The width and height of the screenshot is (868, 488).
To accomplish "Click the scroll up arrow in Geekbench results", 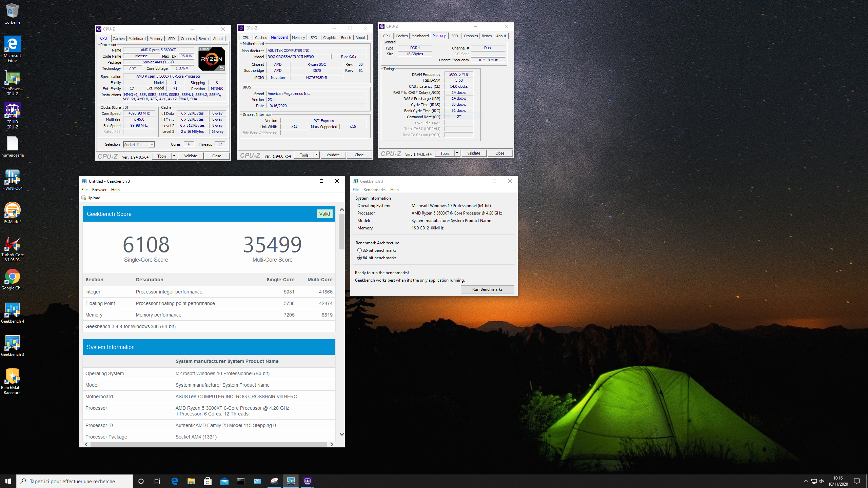I will coord(342,210).
